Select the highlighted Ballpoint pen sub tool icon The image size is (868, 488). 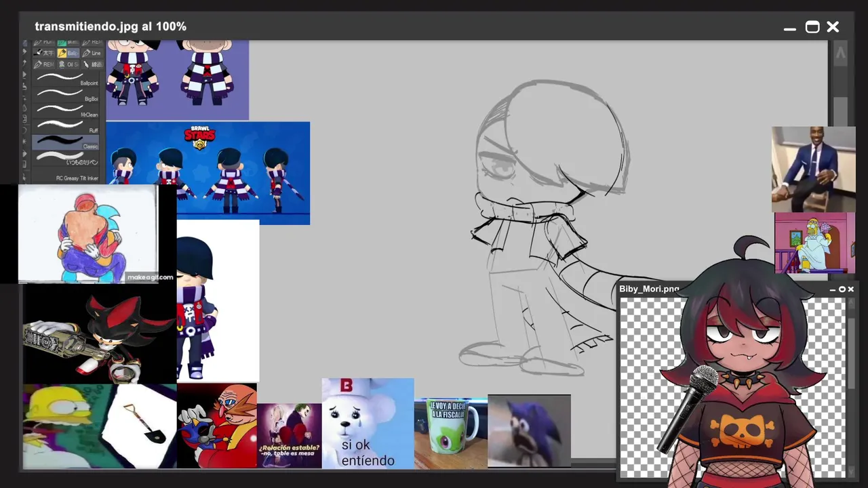pyautogui.click(x=67, y=53)
